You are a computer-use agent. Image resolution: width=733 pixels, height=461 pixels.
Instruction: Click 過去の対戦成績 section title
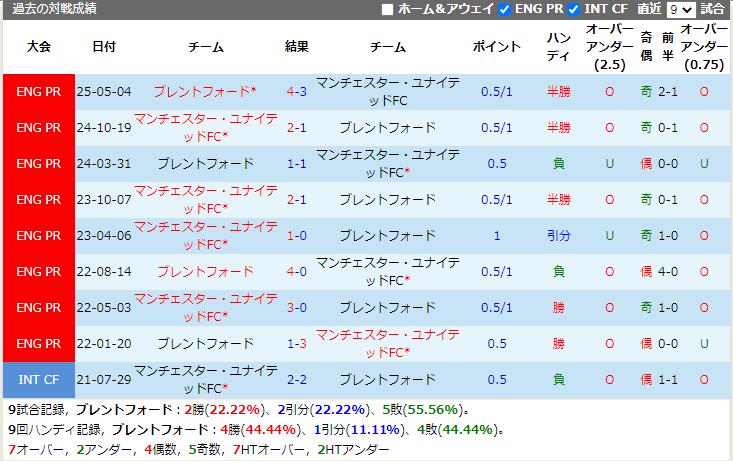[54, 9]
